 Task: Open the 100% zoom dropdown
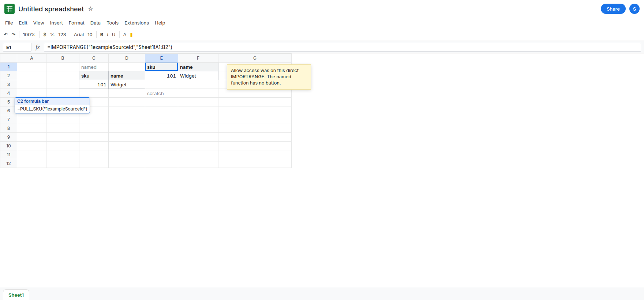click(29, 34)
